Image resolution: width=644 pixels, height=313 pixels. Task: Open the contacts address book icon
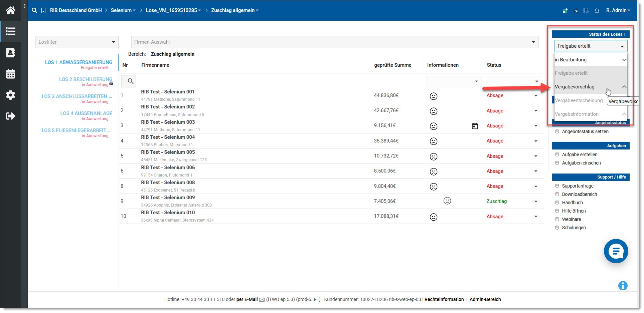10,53
